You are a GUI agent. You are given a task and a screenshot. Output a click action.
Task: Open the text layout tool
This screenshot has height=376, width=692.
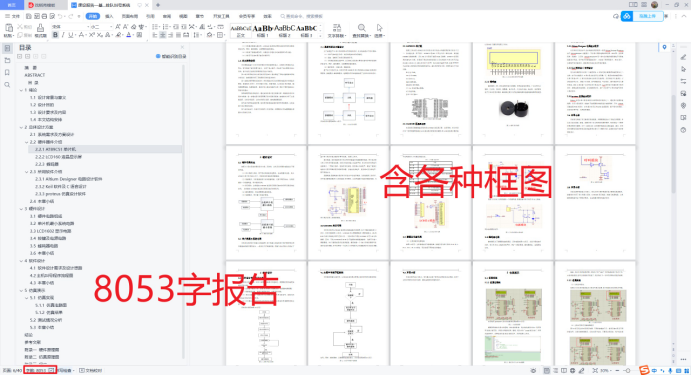(x=336, y=30)
